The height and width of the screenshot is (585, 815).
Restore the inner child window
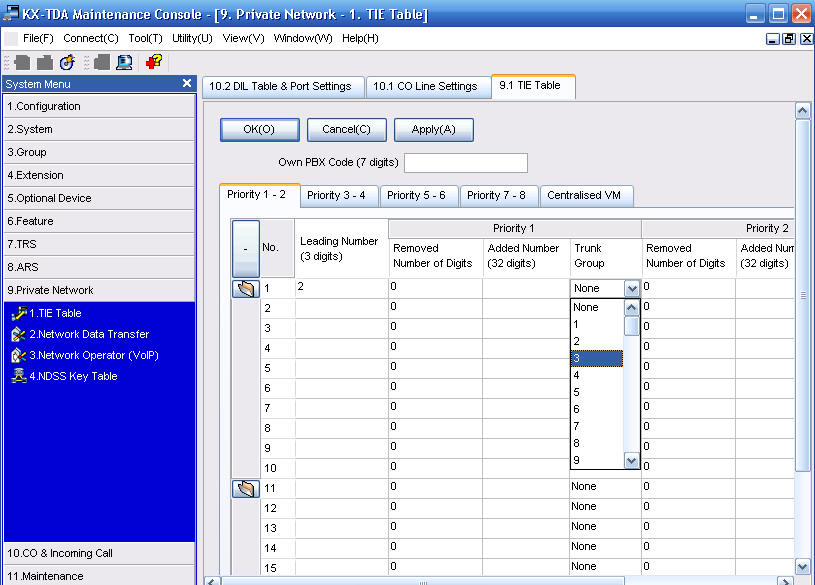[x=789, y=39]
